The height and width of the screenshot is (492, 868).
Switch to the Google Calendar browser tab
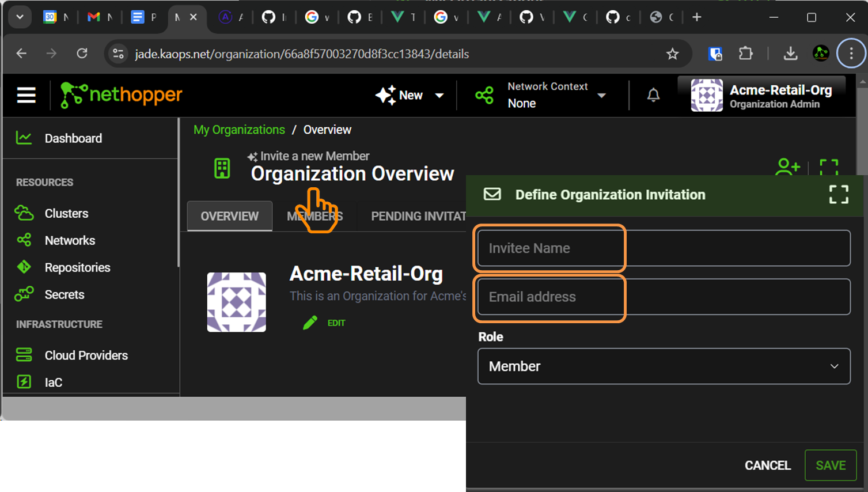56,17
